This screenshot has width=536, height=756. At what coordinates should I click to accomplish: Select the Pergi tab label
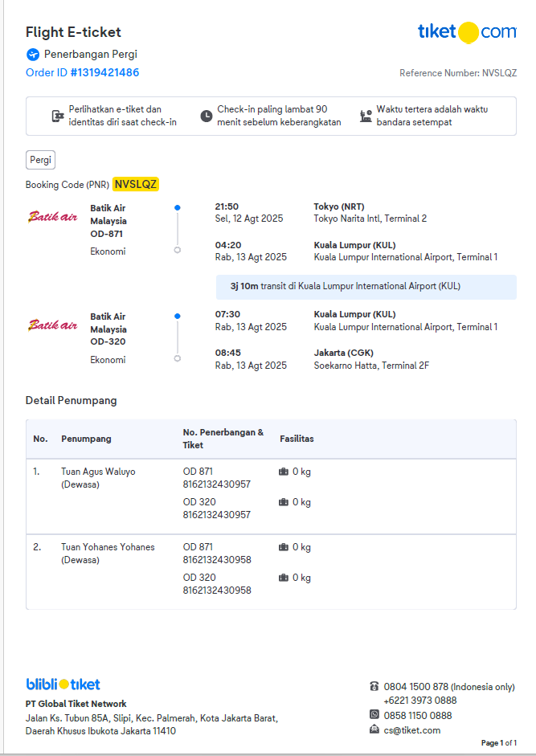click(x=40, y=160)
